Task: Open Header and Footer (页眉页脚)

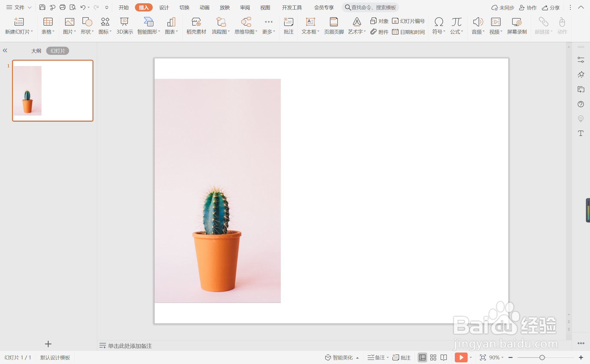Action: click(x=334, y=26)
